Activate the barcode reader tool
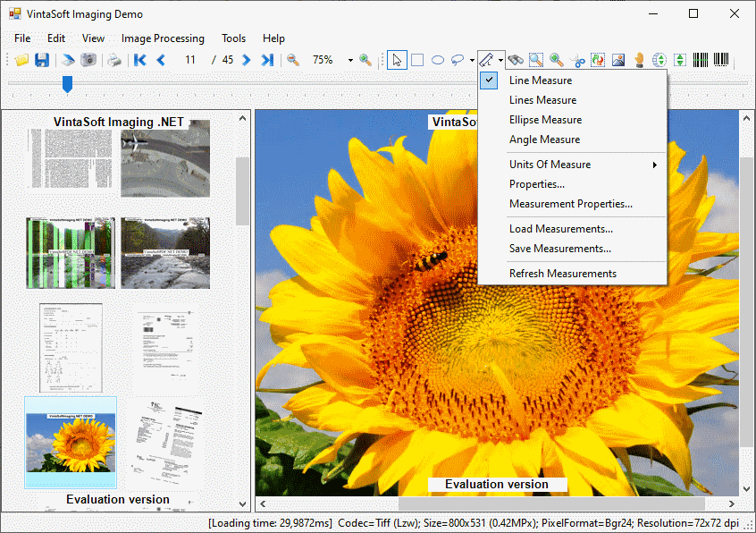Screen dimensions: 756x533 pos(701,60)
